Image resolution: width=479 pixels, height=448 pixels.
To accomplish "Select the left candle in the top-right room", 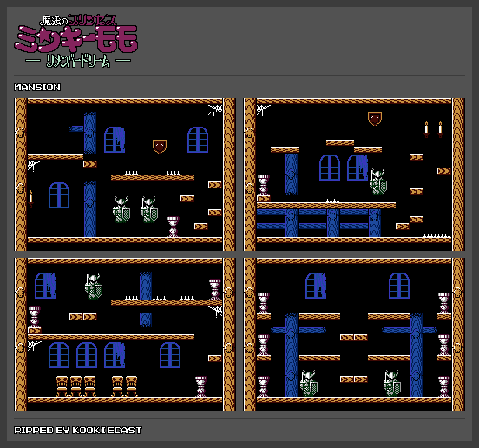I will click(426, 128).
